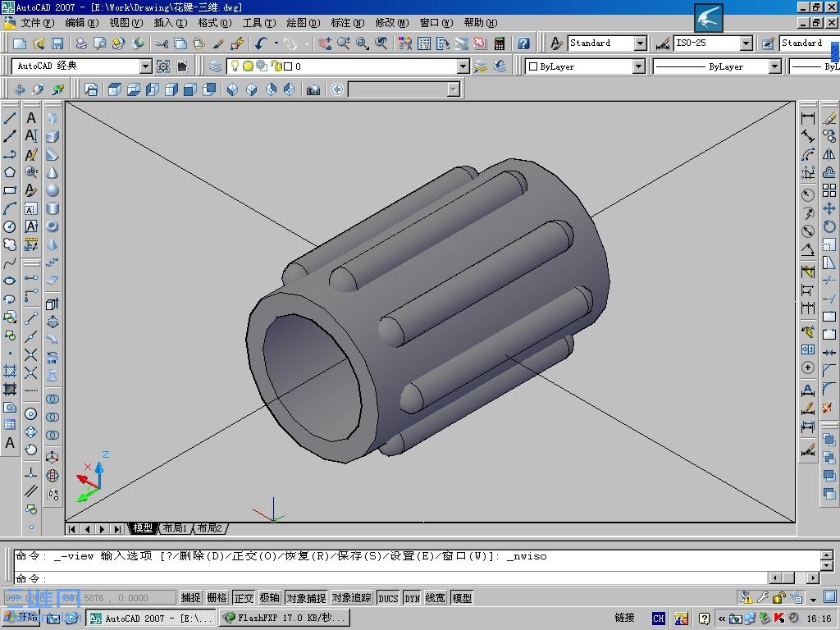
Task: Open the QuickCalc calculator icon
Action: point(500,43)
